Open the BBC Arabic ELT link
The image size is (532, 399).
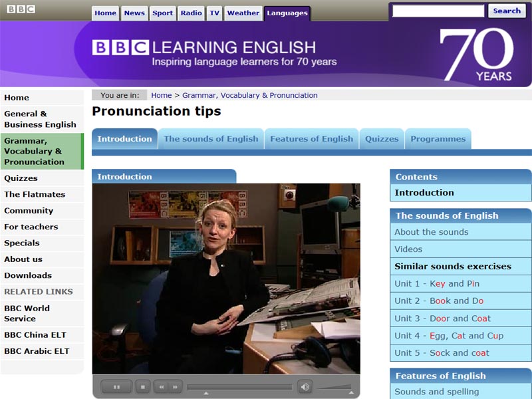point(42,351)
